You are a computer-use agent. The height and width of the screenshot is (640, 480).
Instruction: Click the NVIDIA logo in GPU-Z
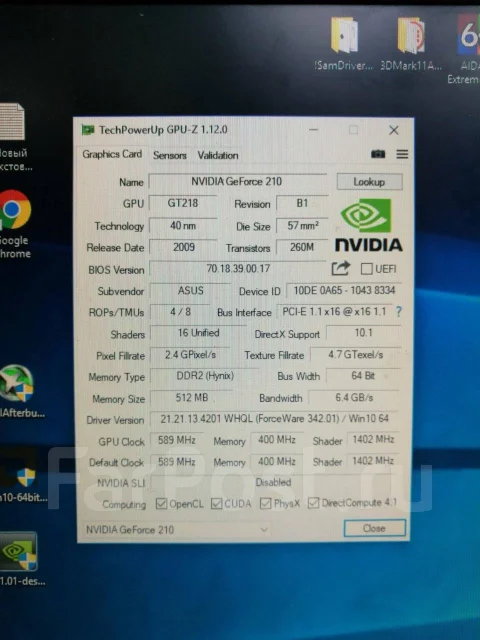click(369, 224)
